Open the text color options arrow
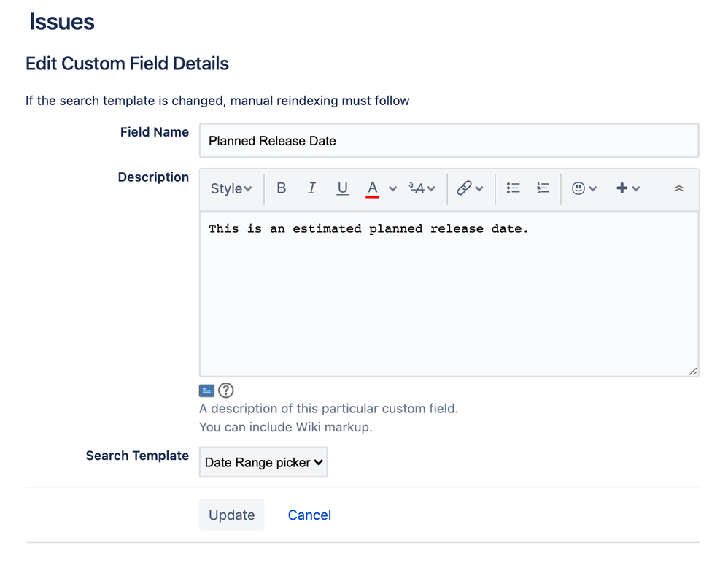 (x=392, y=188)
